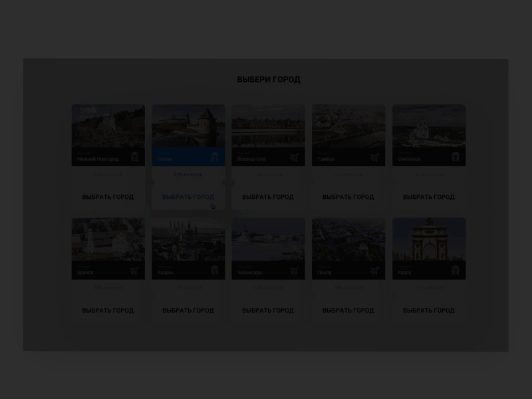Click the city name Казань
Viewport: 532px width, 399px height.
coord(166,273)
